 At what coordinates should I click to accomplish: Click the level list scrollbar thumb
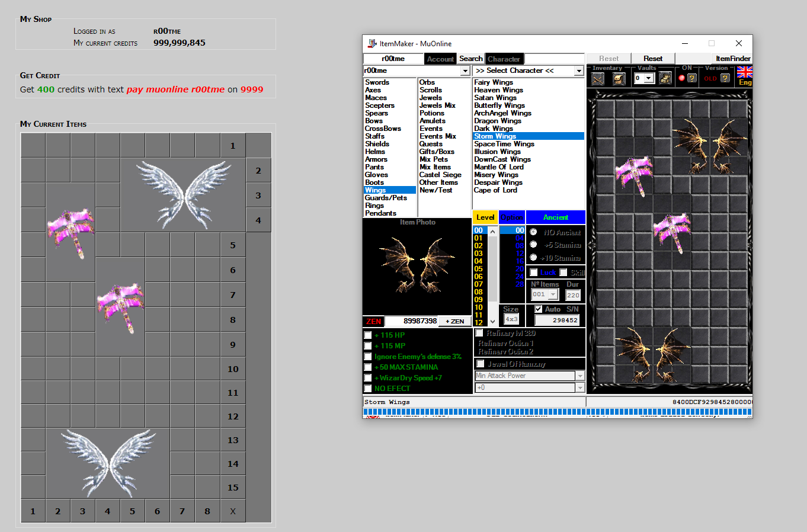click(x=492, y=270)
